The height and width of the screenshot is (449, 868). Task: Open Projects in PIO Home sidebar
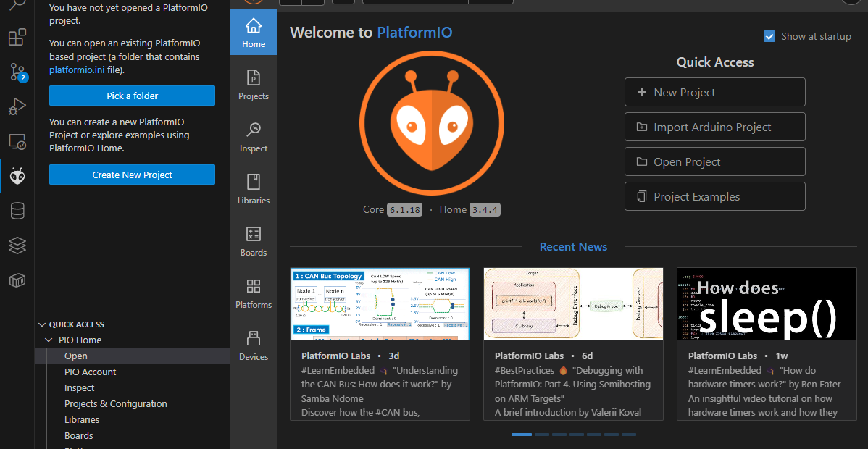[254, 85]
